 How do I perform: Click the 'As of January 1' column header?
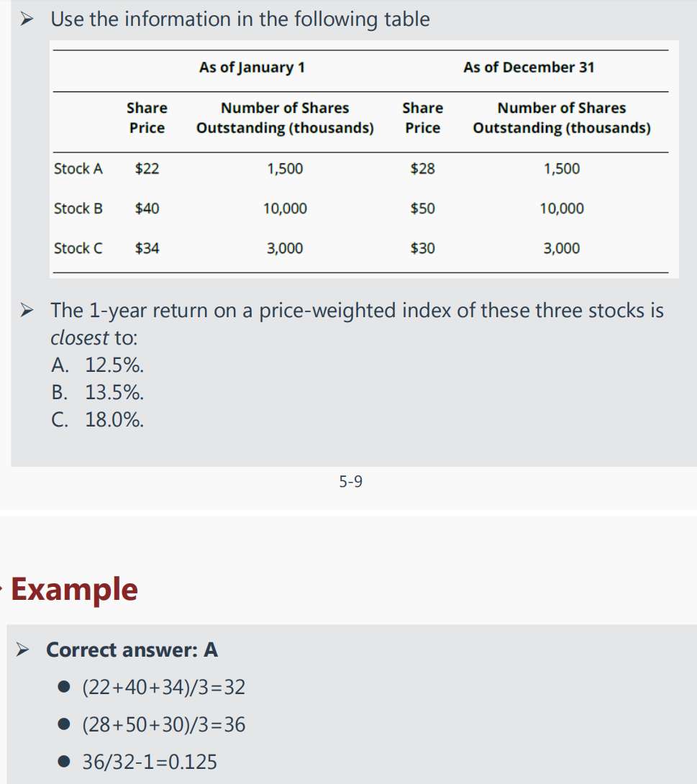tap(252, 68)
